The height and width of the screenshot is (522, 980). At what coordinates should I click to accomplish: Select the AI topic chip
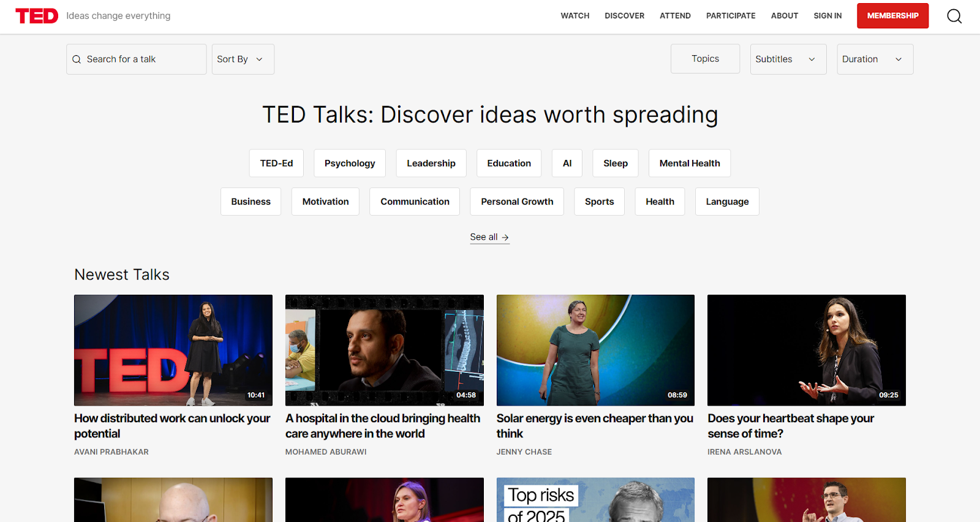(x=567, y=164)
